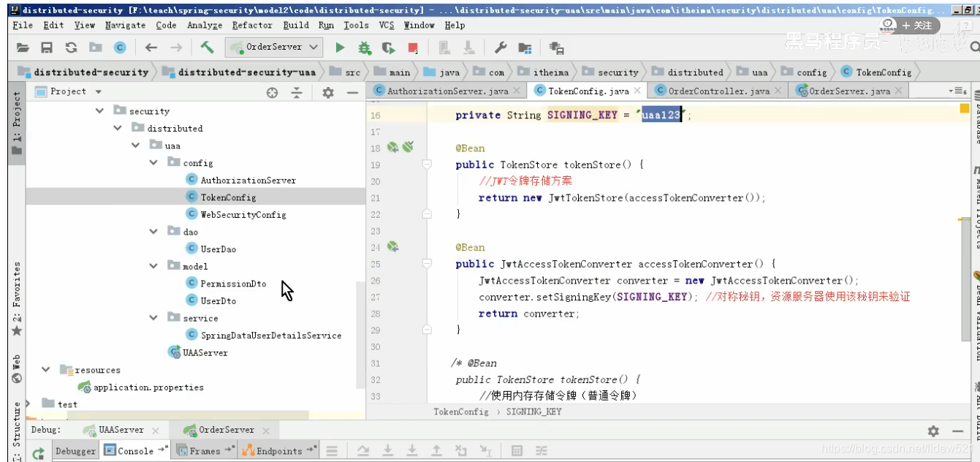Switch to UAAServer debug session tab
The image size is (980, 462).
[121, 430]
